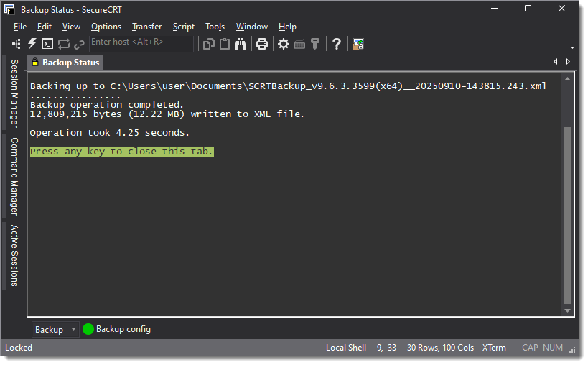Click the Enter host input field
The image size is (588, 365).
(140, 42)
